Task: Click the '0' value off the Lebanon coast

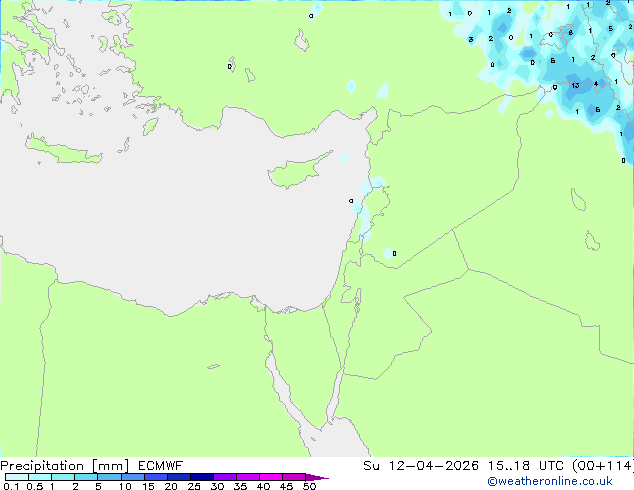Action: click(x=351, y=201)
